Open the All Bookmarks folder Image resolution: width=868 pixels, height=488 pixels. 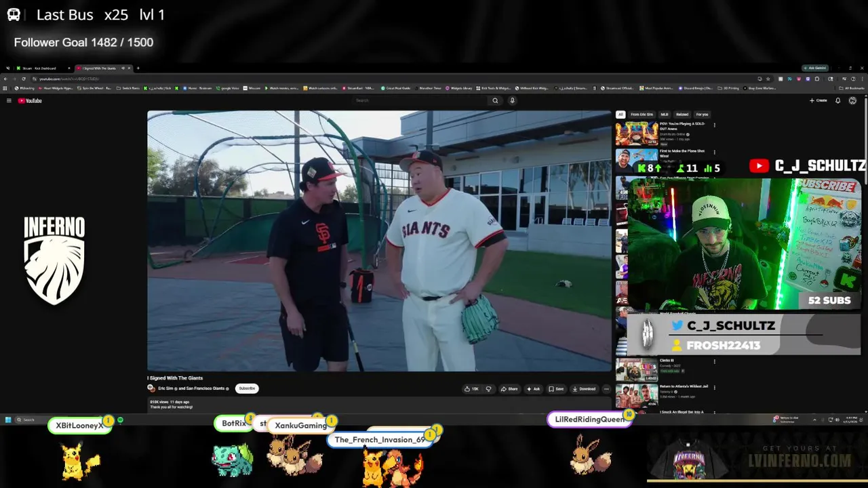click(x=852, y=88)
